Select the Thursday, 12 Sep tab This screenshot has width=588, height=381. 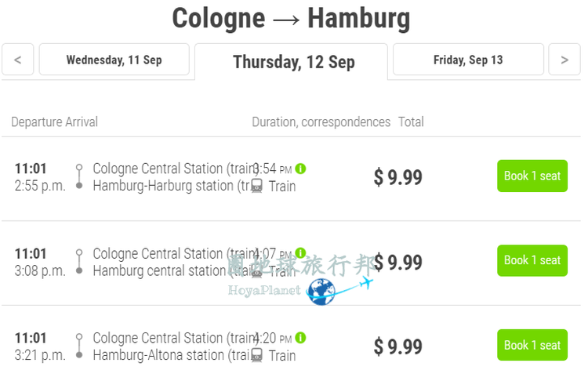coord(291,62)
